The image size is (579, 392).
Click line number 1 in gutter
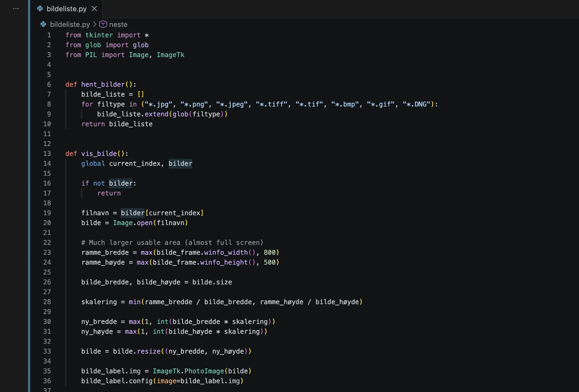click(49, 35)
